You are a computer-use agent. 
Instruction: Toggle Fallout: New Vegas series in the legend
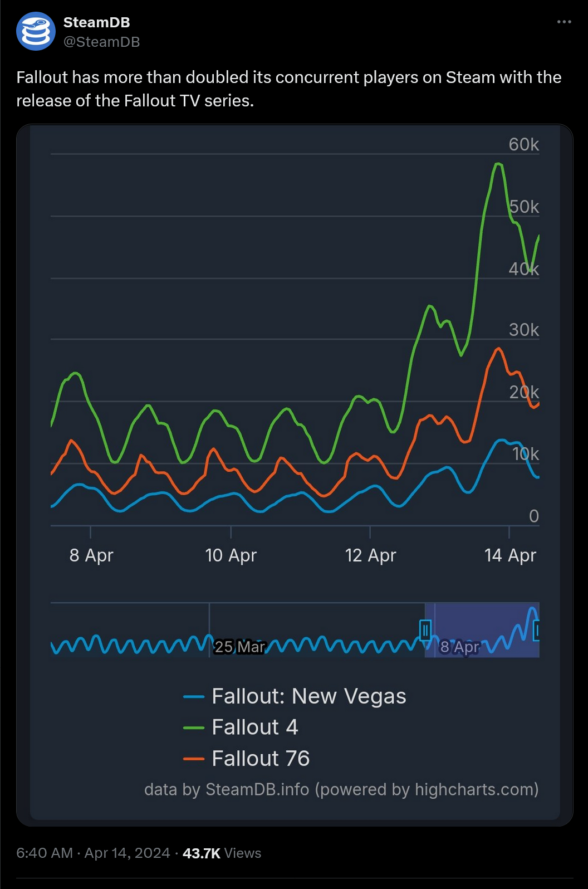(x=309, y=696)
